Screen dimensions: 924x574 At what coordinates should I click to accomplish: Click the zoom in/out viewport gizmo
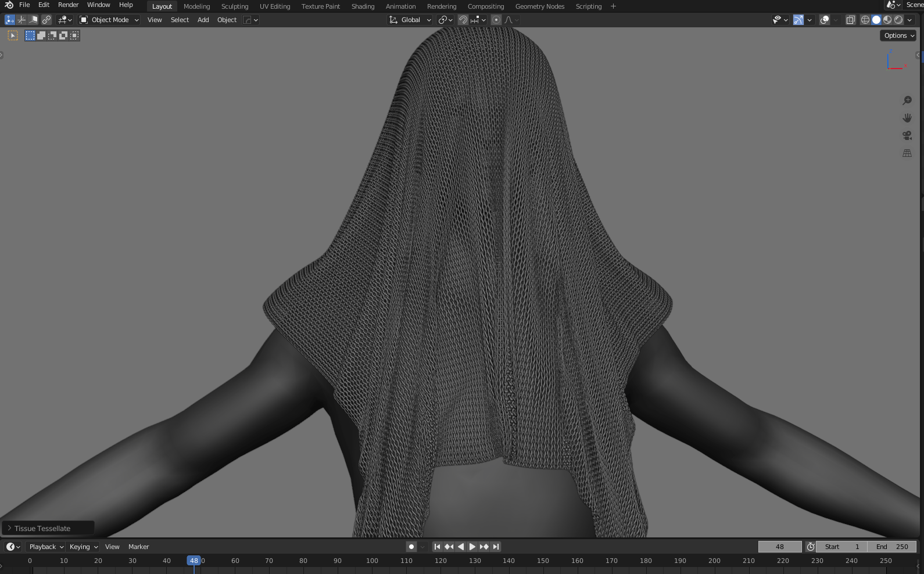click(907, 101)
